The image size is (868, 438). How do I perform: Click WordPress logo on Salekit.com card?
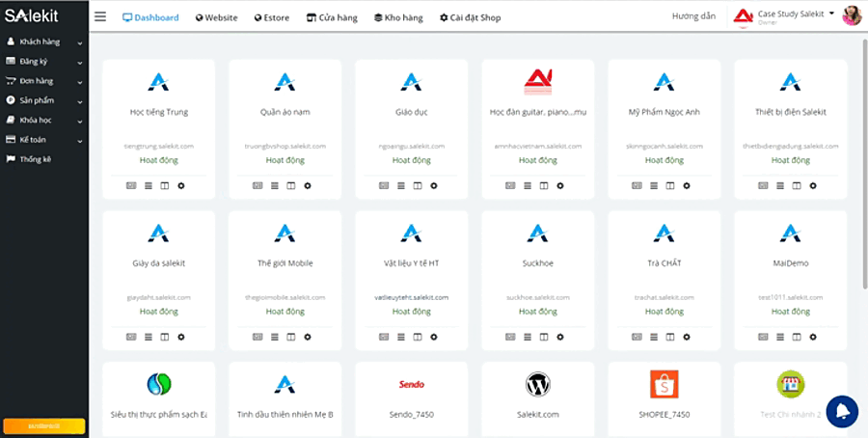[x=537, y=384]
